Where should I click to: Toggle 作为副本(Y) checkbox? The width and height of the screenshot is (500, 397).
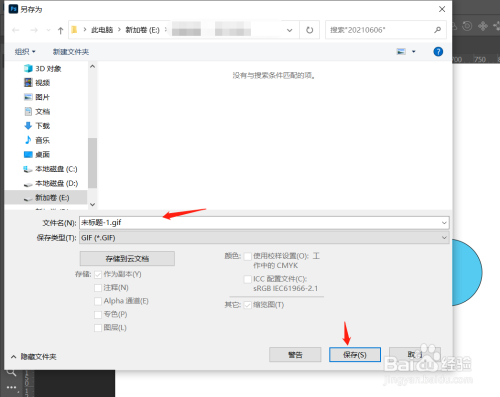click(98, 274)
